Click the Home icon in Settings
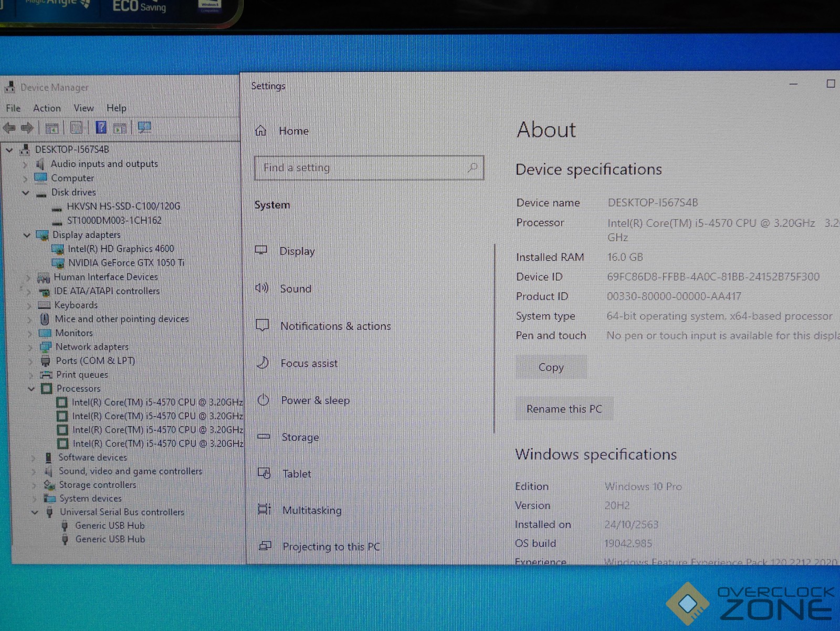This screenshot has width=840, height=631. 261,131
